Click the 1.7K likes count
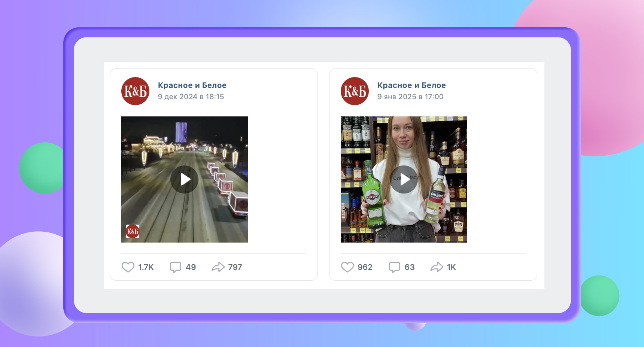Screen dimensions: 644x347 pos(146,267)
